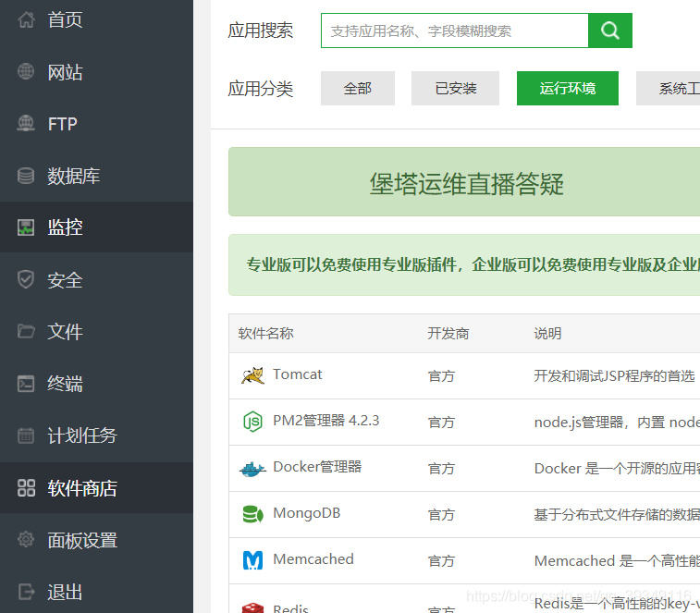Click the 软件名称 column header
700x613 pixels.
point(265,333)
